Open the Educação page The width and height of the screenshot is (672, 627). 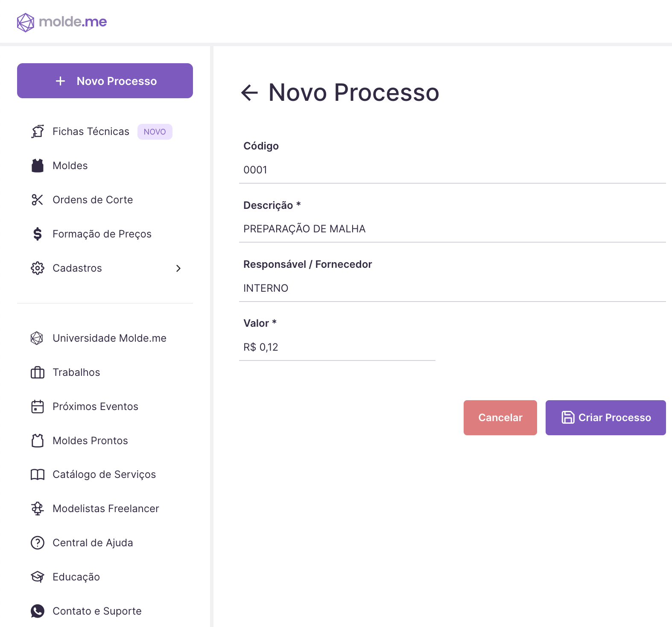76,577
